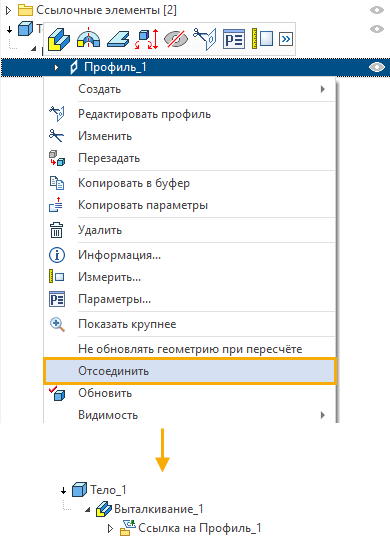390x546 pixels.
Task: Click the flat surface tool icon
Action: point(118,39)
